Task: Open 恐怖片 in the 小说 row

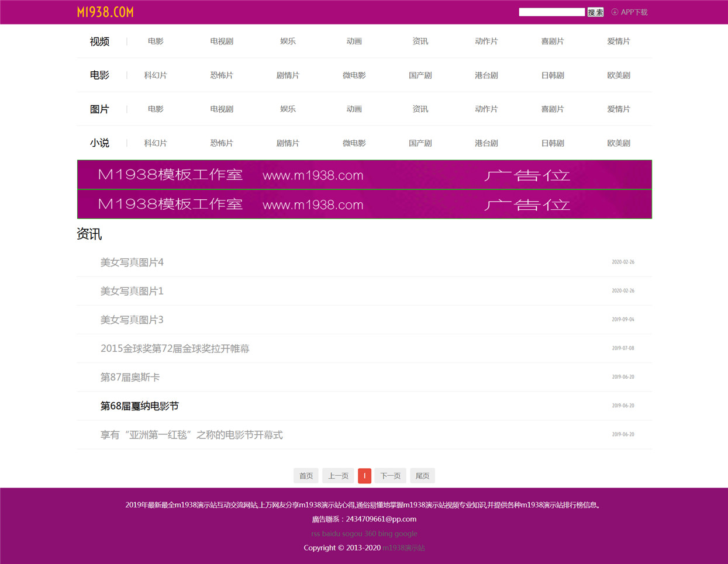Action: [222, 143]
